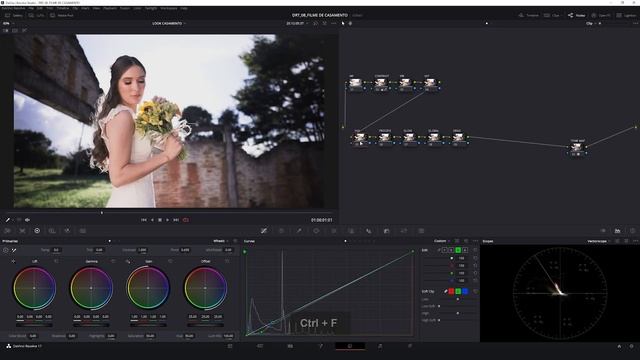
Task: Open the Color Match palette
Action: [x=22, y=231]
